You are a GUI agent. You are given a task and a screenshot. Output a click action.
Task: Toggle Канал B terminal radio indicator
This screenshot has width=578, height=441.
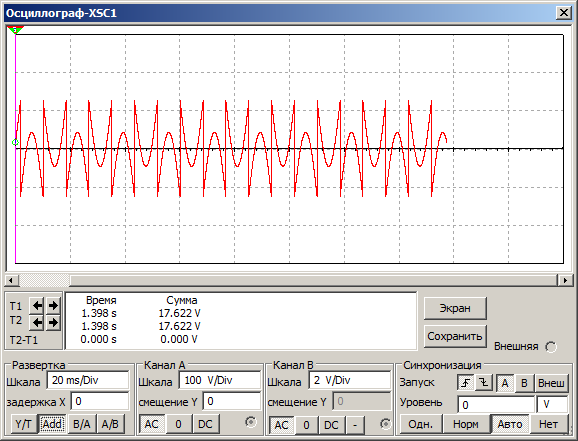[x=386, y=424]
